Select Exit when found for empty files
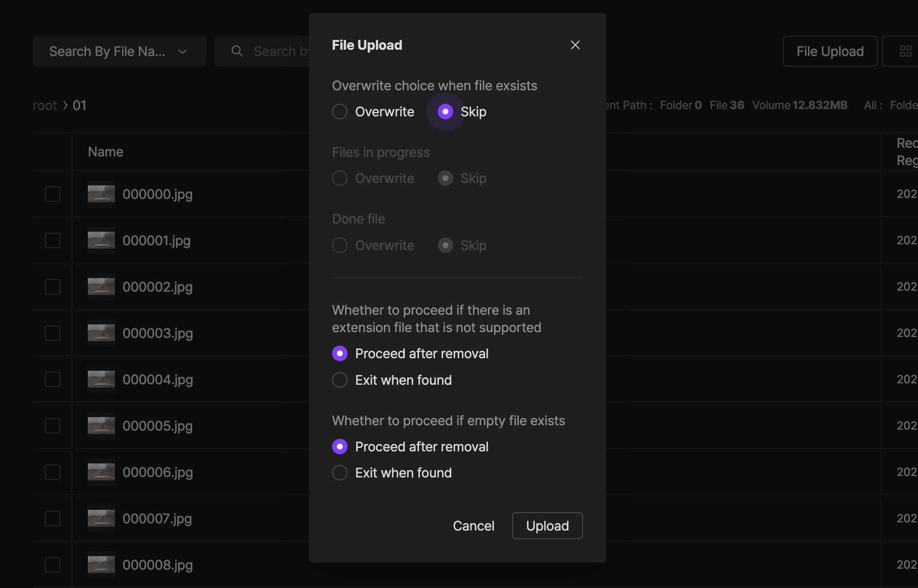Image resolution: width=918 pixels, height=588 pixels. click(340, 473)
